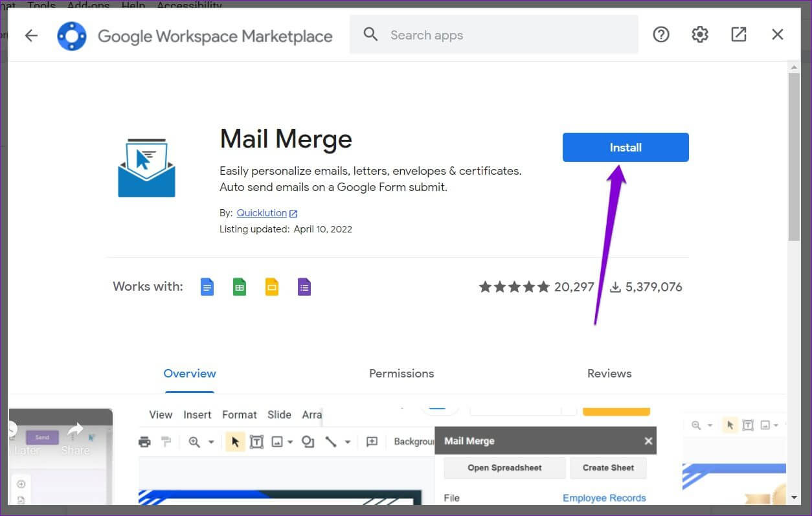The image size is (812, 516).
Task: Open Marketplace in a new window
Action: pos(739,34)
